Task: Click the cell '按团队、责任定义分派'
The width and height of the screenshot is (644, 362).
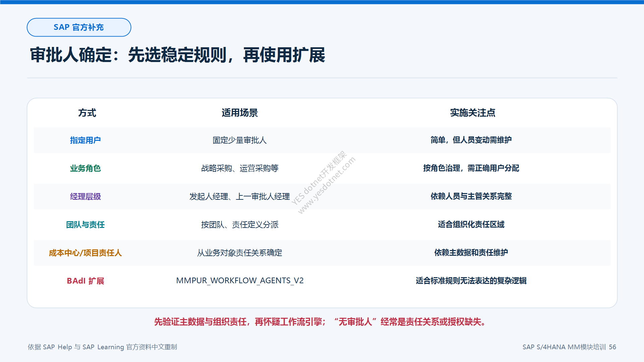Action: point(240,225)
